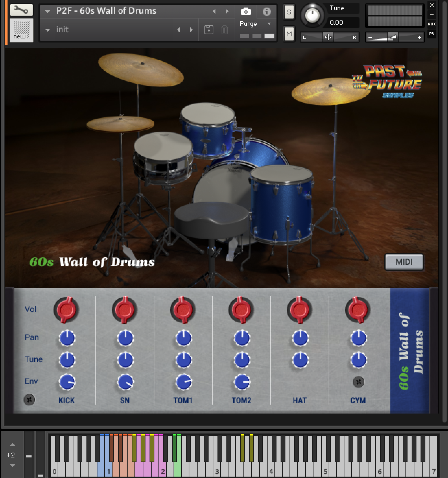Click the 'HAT' channel label
Viewport: 448px width, 478px height.
(299, 401)
